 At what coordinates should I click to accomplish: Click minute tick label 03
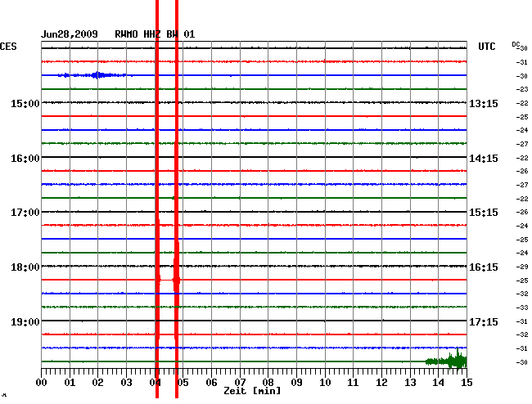point(126,383)
